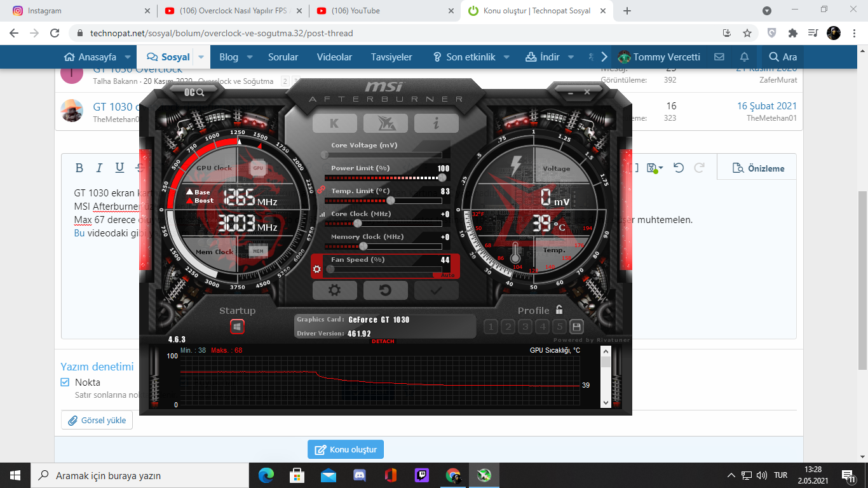Toggle the profile lock icon

(559, 310)
